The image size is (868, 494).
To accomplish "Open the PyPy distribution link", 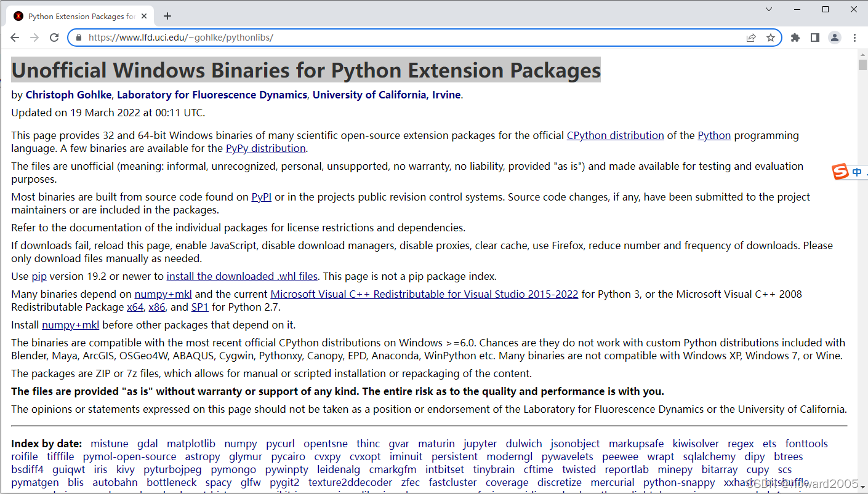I will click(x=266, y=148).
